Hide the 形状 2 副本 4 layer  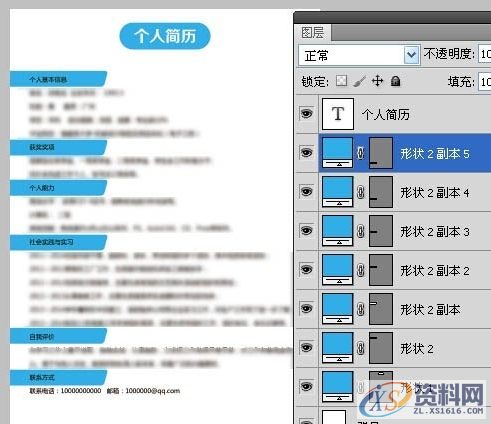point(307,192)
